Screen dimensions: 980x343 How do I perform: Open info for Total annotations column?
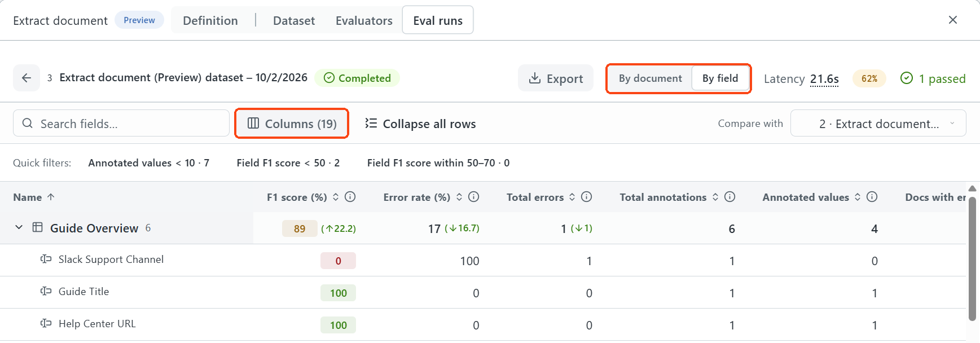pos(730,196)
